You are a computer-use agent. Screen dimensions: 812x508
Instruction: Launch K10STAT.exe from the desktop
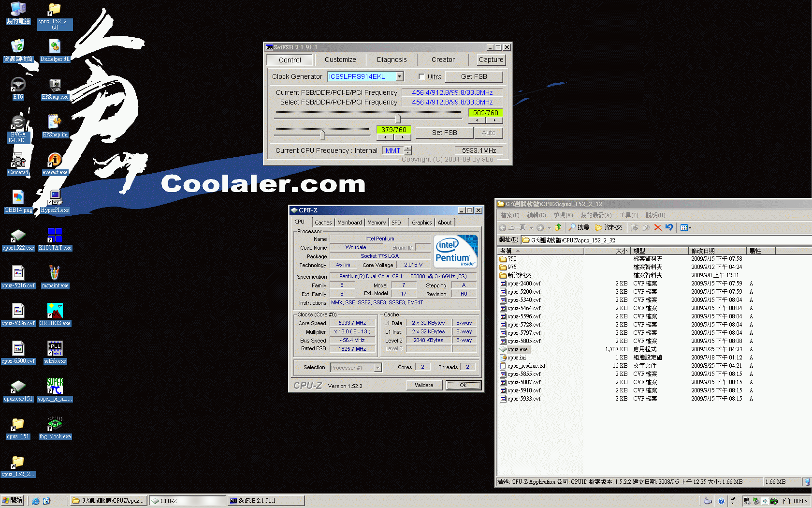click(55, 239)
